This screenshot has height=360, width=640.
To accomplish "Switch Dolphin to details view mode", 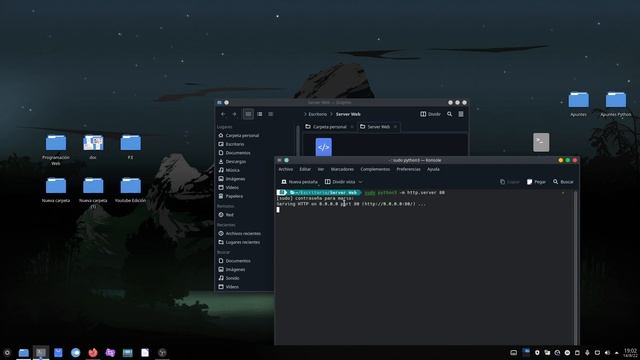I will (271, 114).
